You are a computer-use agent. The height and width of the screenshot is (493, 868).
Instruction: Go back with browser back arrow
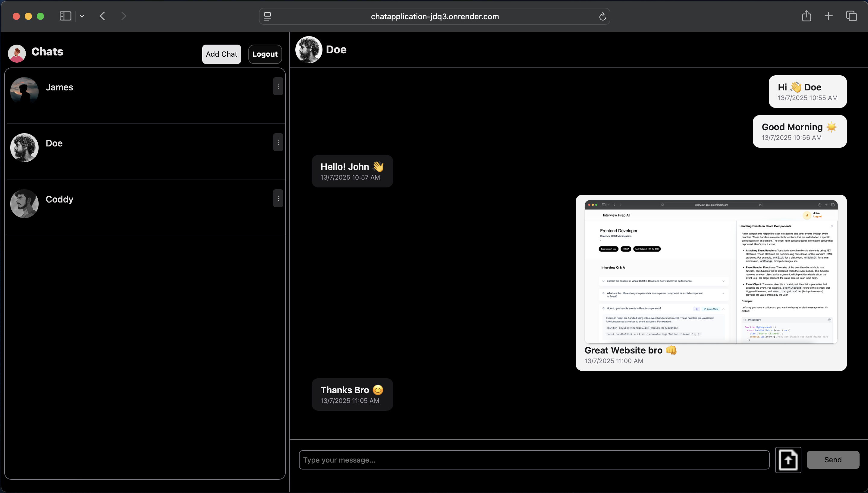(x=102, y=16)
